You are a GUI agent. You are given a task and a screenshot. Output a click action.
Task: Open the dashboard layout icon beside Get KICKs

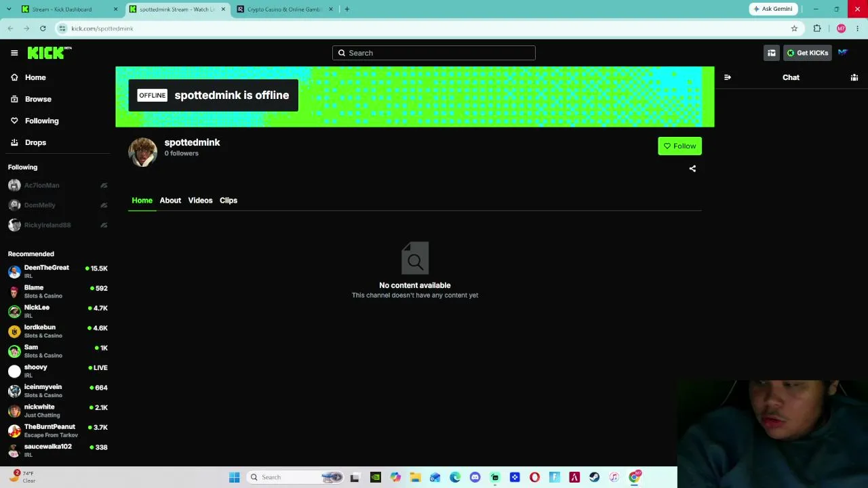[x=772, y=53]
